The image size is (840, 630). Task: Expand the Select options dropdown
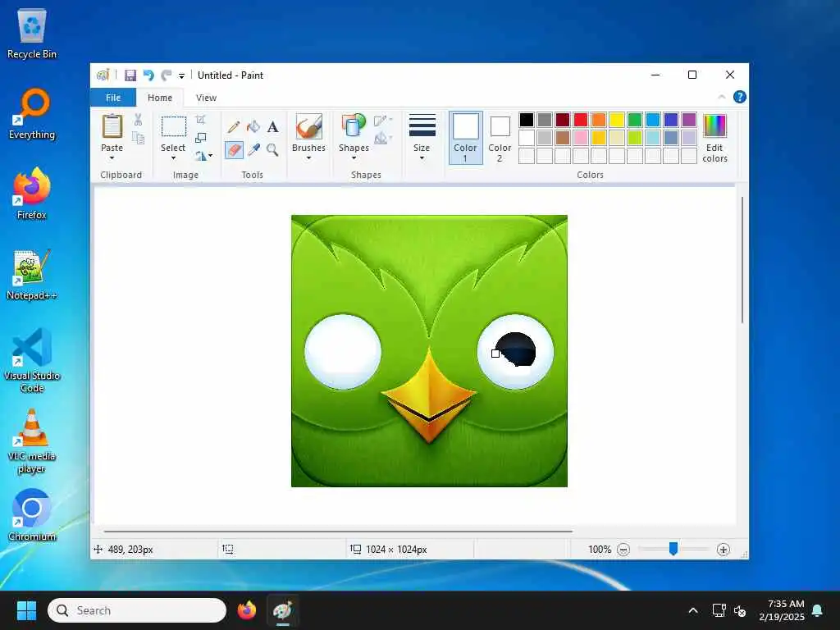click(x=173, y=158)
